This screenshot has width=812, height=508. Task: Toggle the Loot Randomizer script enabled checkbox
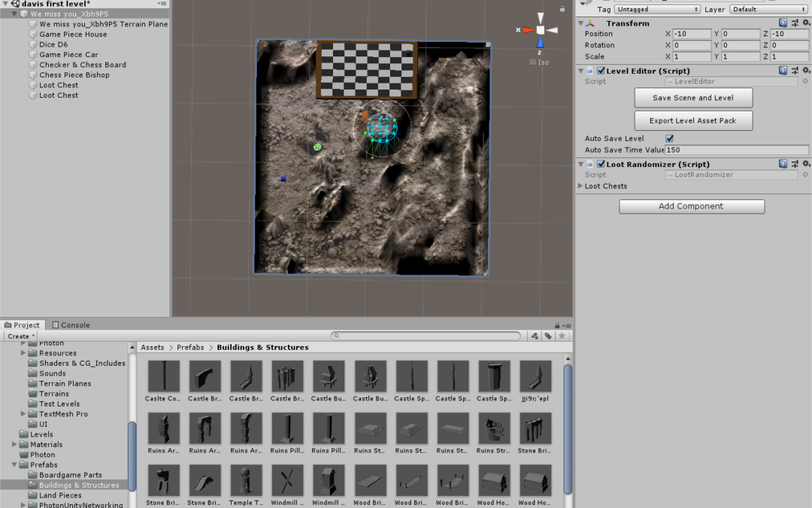(x=601, y=164)
